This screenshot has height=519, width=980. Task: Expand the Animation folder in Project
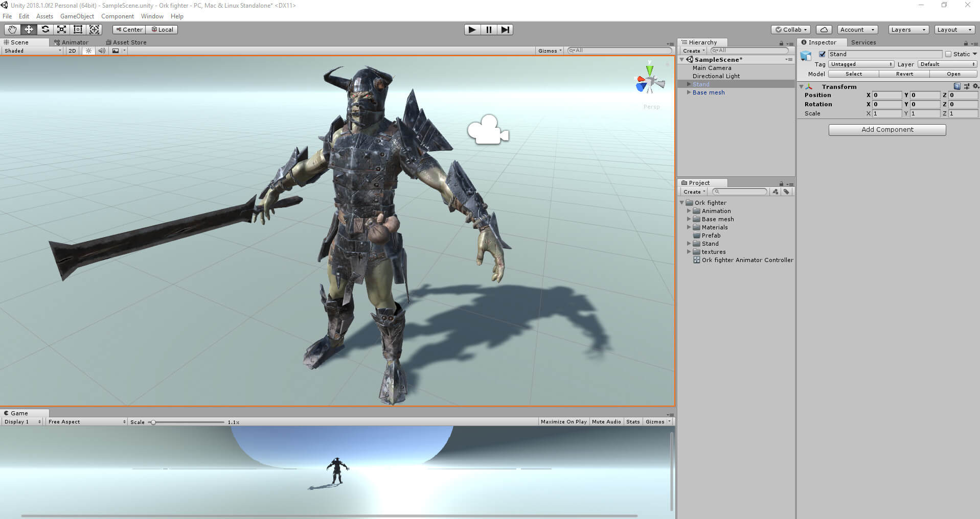(689, 211)
